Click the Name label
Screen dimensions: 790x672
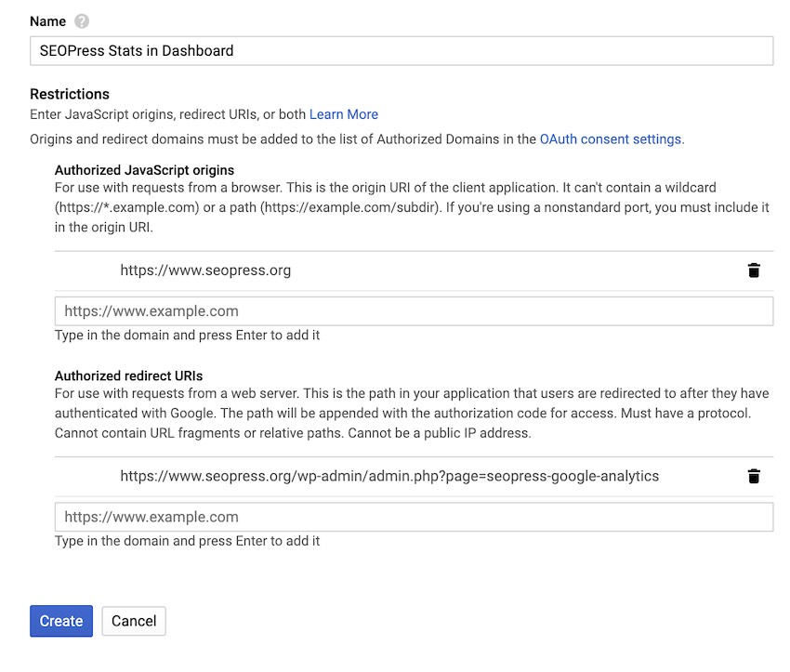point(47,21)
